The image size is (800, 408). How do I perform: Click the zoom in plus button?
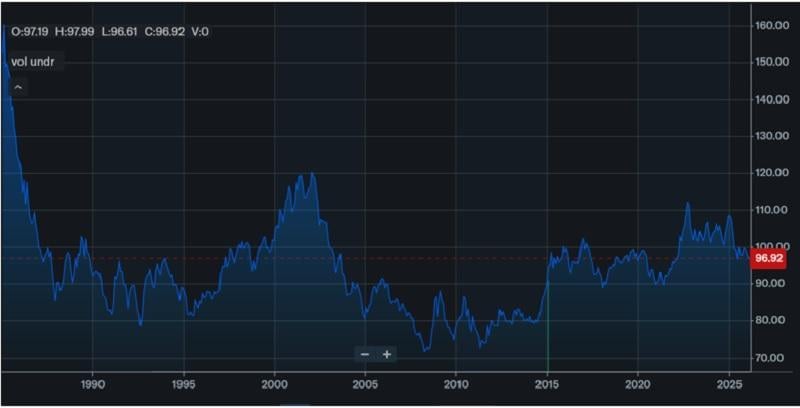coord(387,354)
